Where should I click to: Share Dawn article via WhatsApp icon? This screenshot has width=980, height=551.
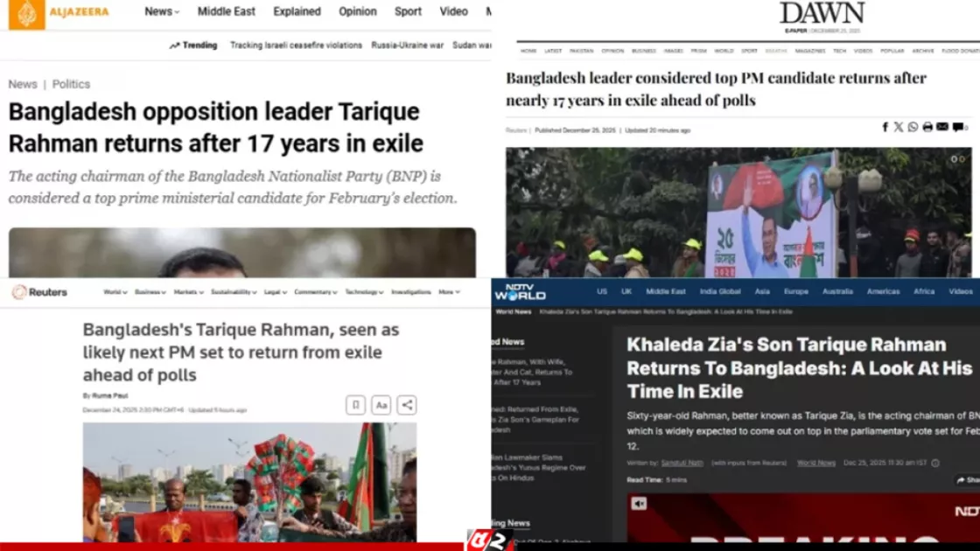pos(913,128)
